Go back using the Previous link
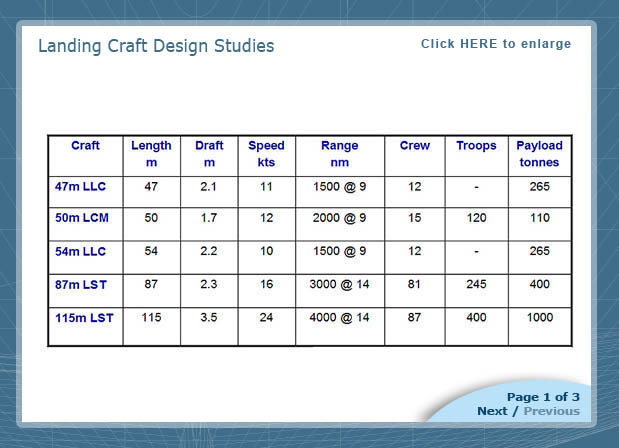This screenshot has height=448, width=619. [551, 411]
